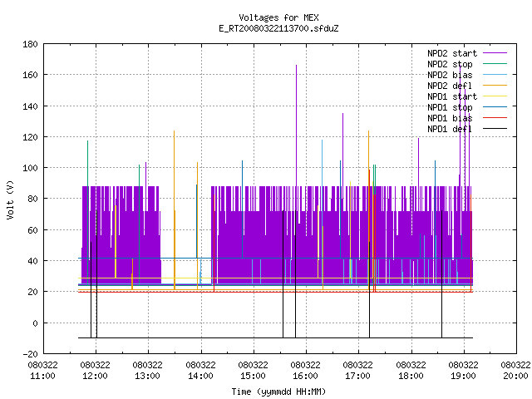Click the 'NPD1 bias' legend label

[450, 118]
